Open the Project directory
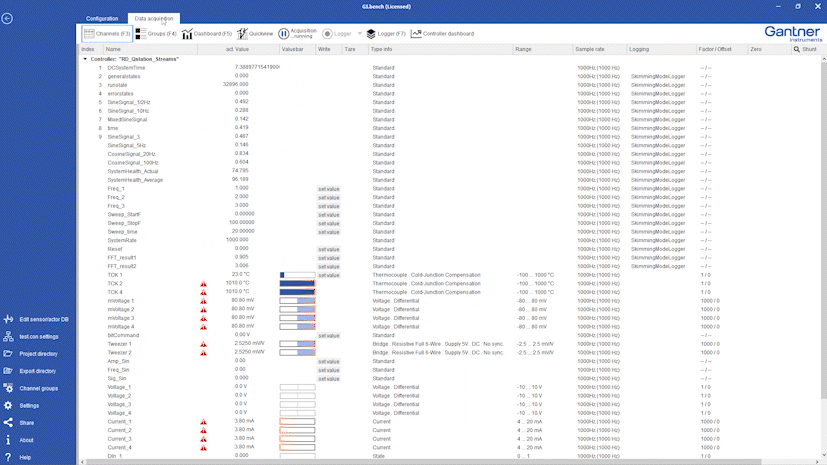Viewport: 827px width, 465px height. (31, 354)
